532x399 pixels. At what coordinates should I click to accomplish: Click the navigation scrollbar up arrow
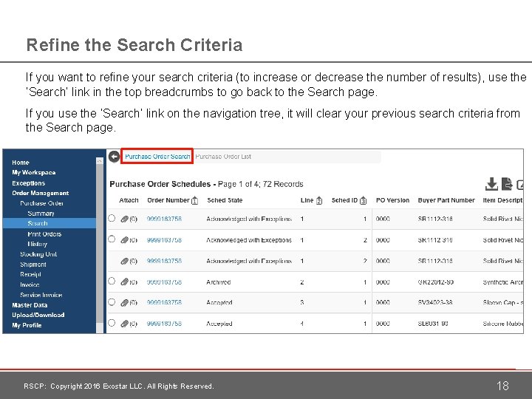tap(100, 161)
